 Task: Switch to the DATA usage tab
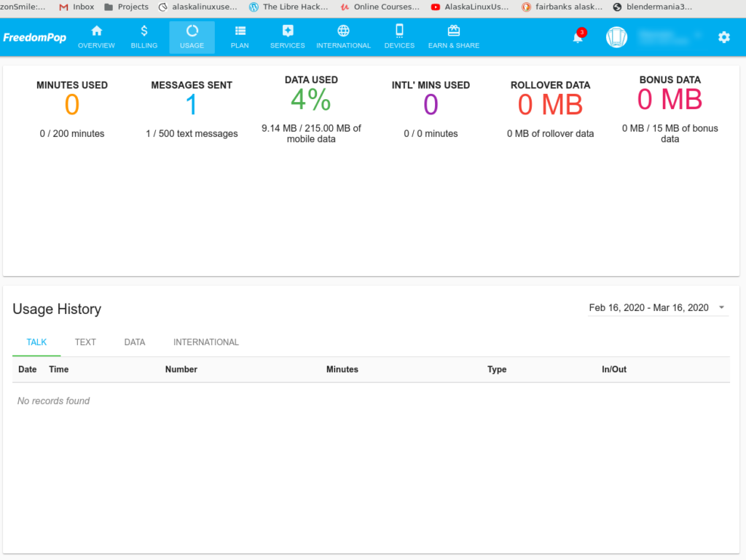click(135, 342)
